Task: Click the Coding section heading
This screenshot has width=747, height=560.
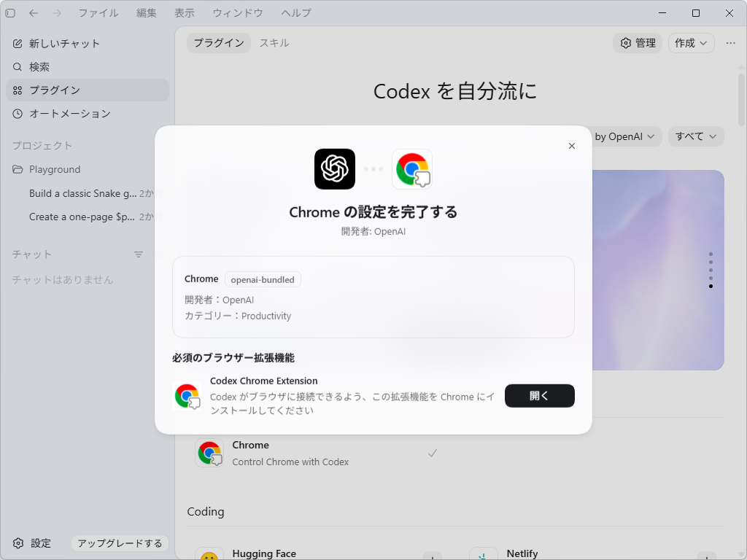Action: tap(206, 511)
